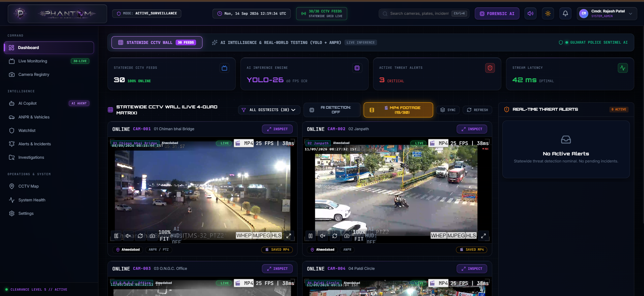Switch to the Statewide CCTV Wall tab

click(157, 42)
